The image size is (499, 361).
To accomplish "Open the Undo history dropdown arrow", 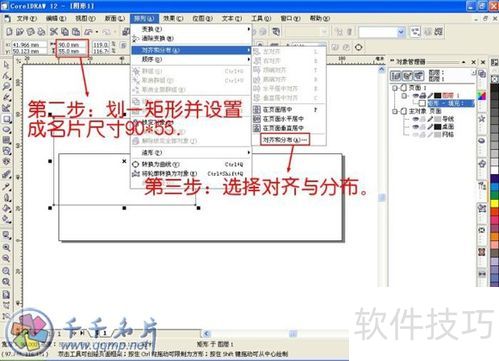I will (97, 32).
